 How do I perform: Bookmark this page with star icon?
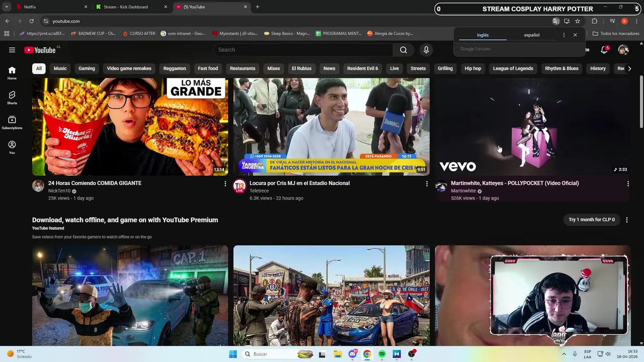pos(578,21)
